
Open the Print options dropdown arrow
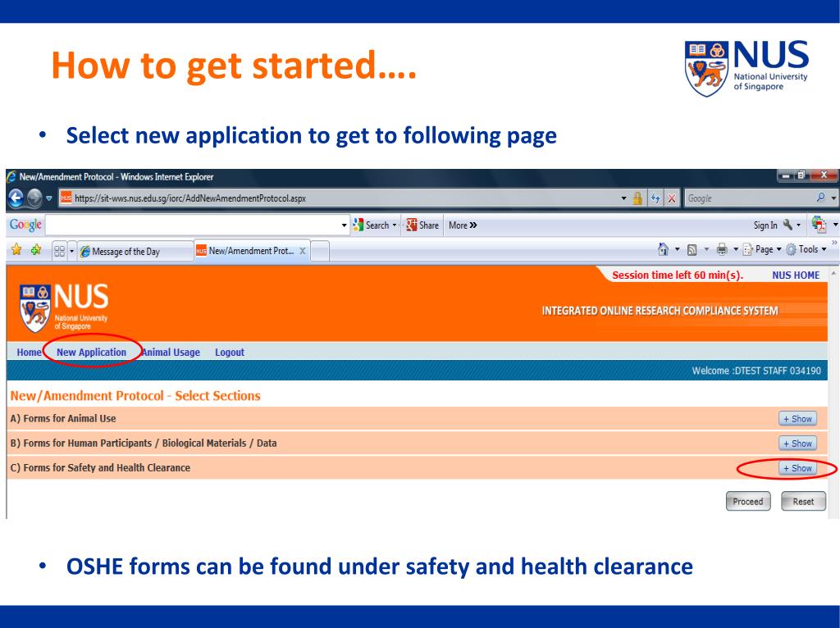[736, 249]
